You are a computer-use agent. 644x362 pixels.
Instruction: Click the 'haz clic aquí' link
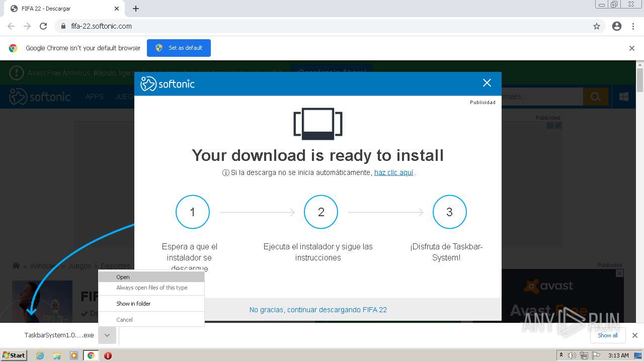393,172
